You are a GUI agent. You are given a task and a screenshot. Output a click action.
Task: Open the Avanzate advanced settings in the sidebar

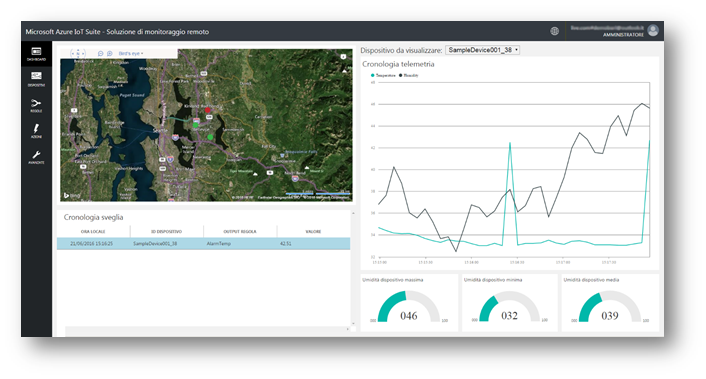point(36,157)
